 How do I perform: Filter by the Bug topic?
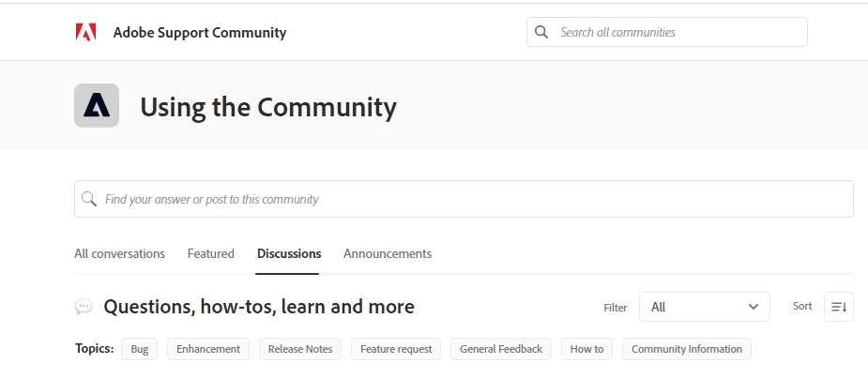[x=140, y=349]
